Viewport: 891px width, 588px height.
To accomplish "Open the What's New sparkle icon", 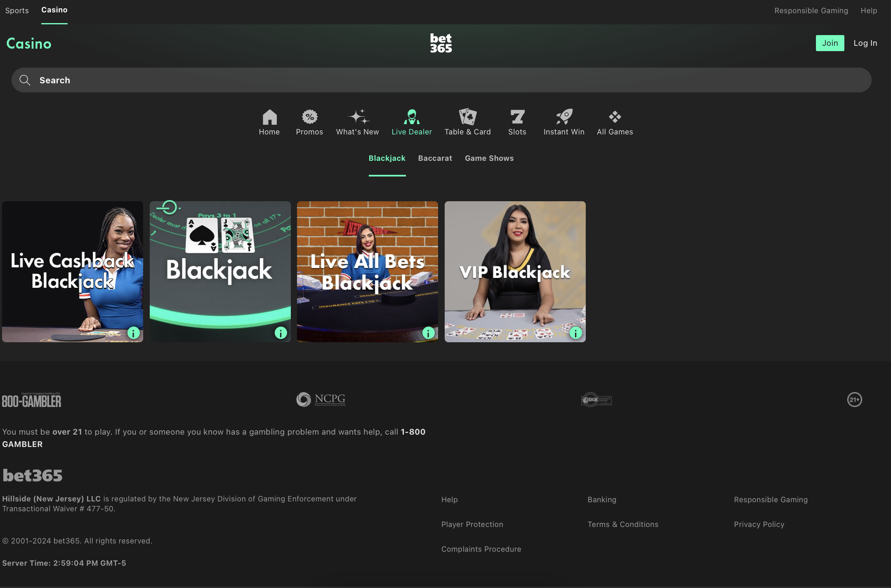I will pyautogui.click(x=357, y=117).
